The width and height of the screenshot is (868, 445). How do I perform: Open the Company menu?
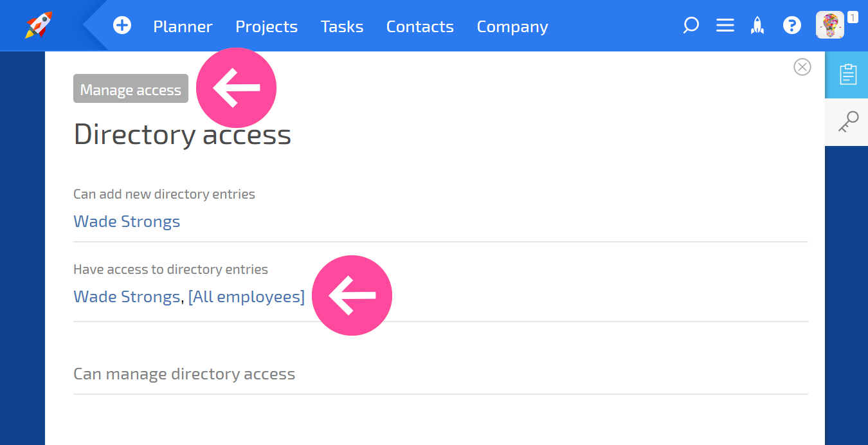(x=512, y=26)
